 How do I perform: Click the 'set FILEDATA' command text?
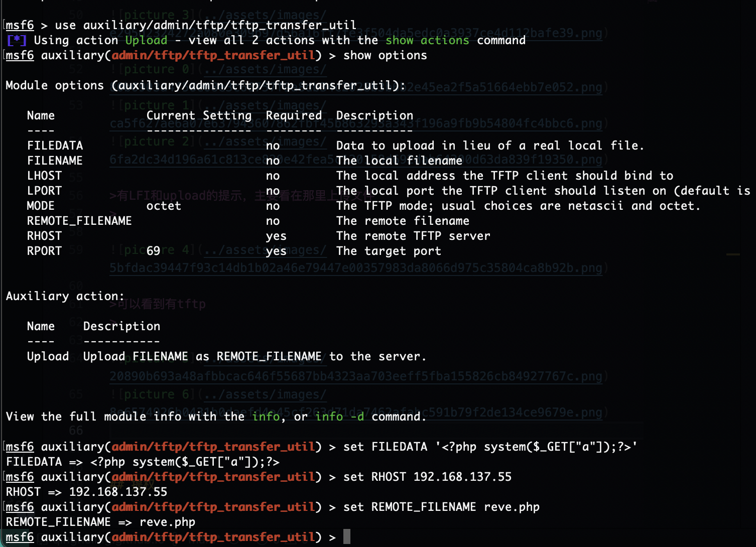490,447
